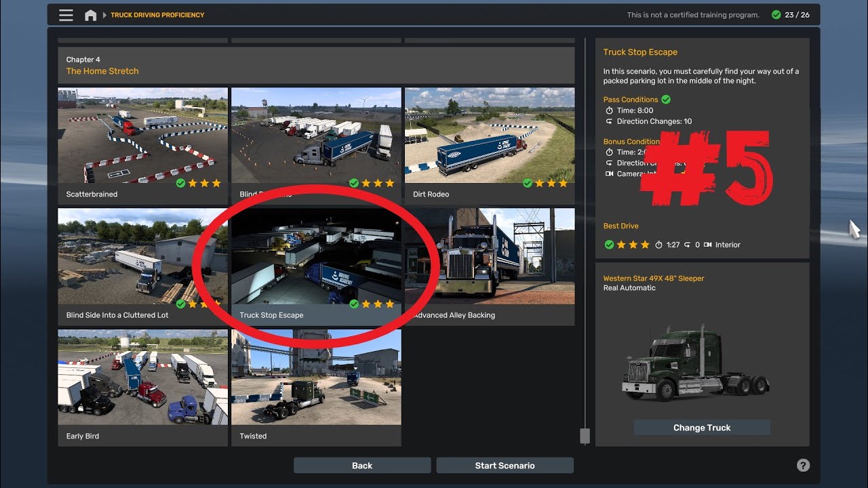The height and width of the screenshot is (488, 868).
Task: Click the Pass Conditions heading text
Action: click(x=631, y=100)
